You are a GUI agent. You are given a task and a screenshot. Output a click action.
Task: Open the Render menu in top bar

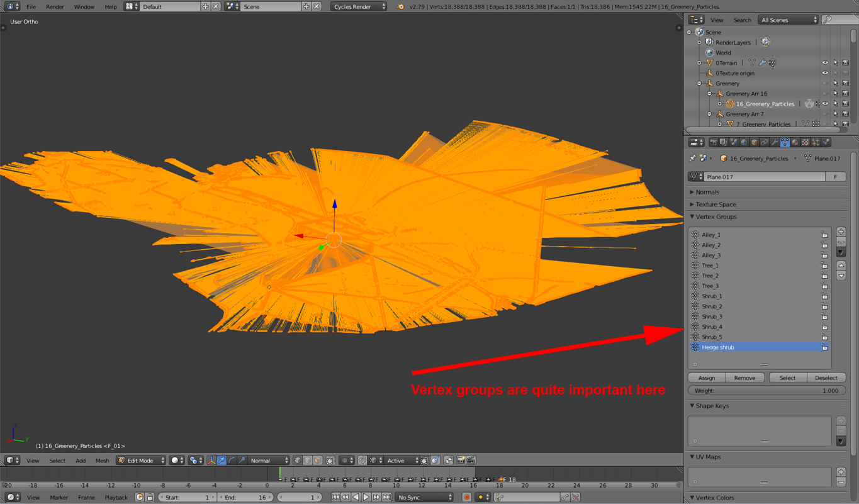pos(55,6)
